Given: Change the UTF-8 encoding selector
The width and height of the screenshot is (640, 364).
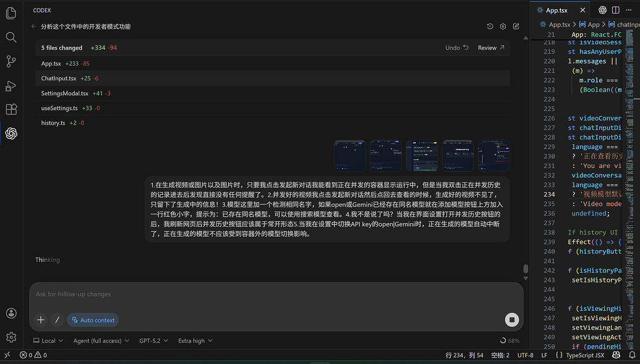Looking at the screenshot, I should pyautogui.click(x=526, y=355).
